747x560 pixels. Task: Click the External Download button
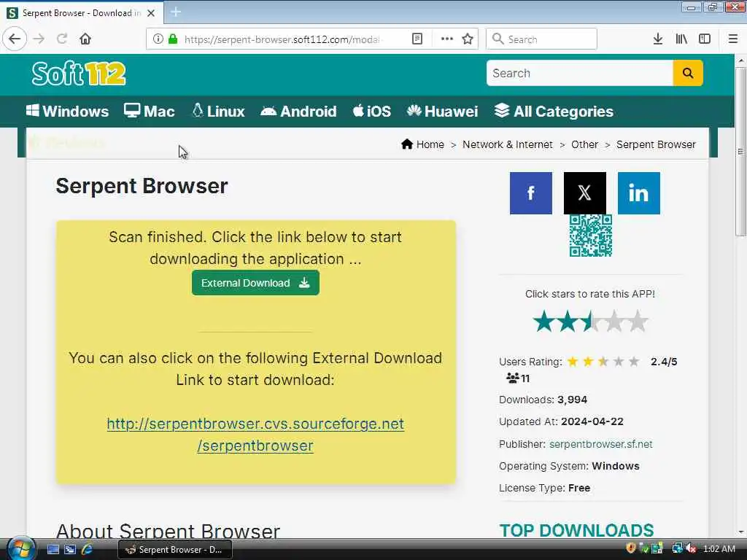pos(255,283)
